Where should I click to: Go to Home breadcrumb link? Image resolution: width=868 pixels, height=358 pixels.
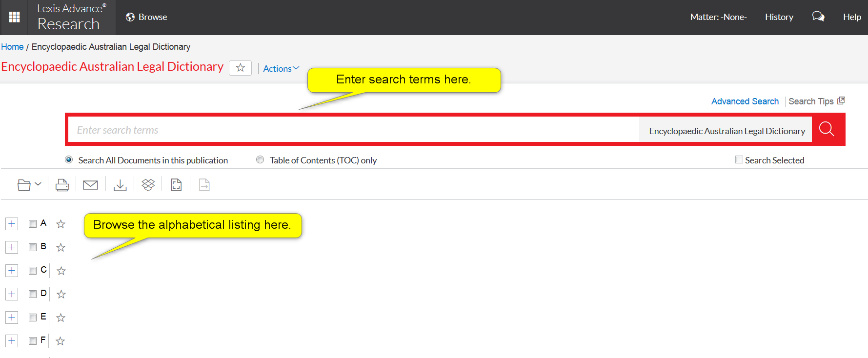[12, 47]
